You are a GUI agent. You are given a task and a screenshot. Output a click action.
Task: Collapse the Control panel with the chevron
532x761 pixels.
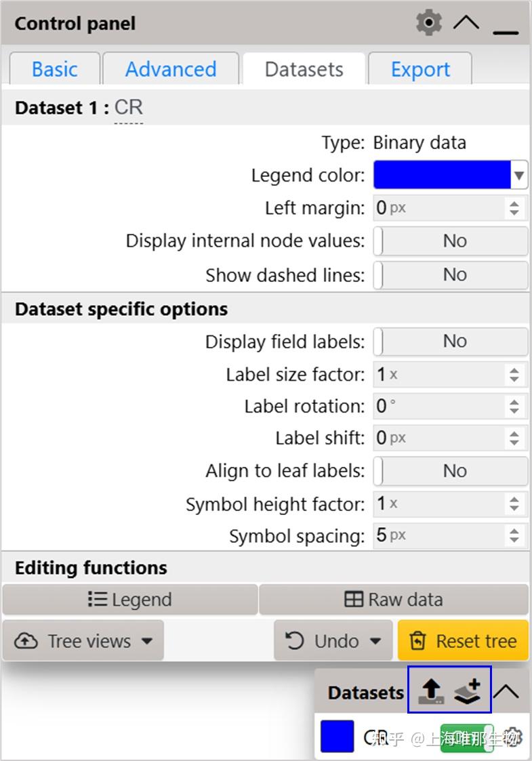click(466, 23)
